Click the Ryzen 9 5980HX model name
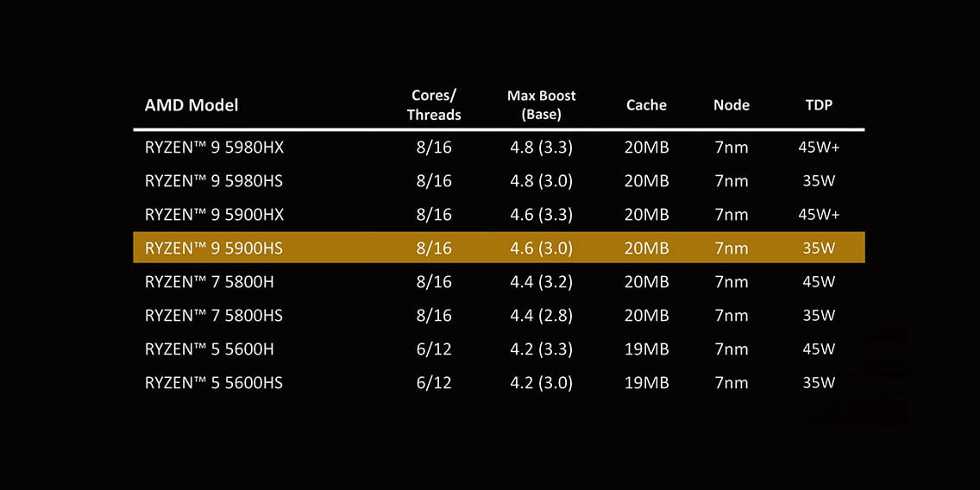The width and height of the screenshot is (980, 490). pyautogui.click(x=214, y=148)
